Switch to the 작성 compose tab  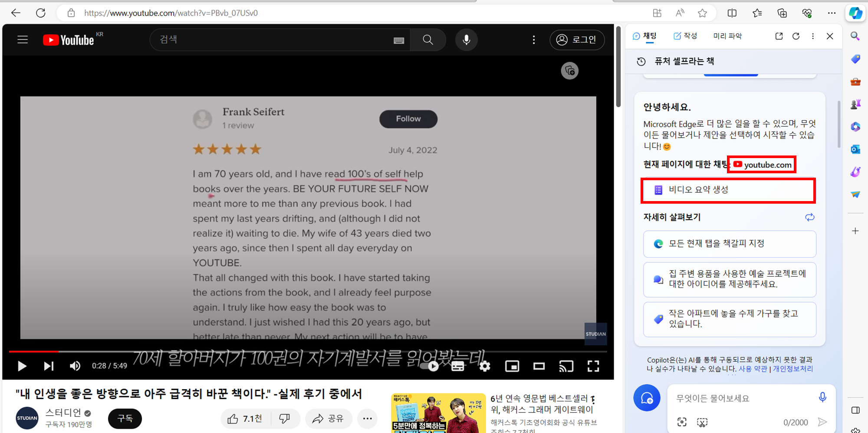tap(685, 36)
